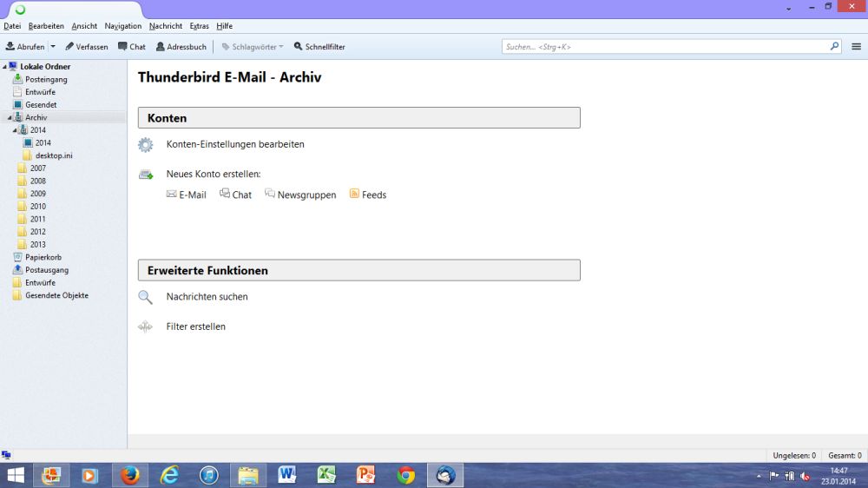Open Nachrichten suchen
This screenshot has height=488, width=868.
(x=207, y=297)
